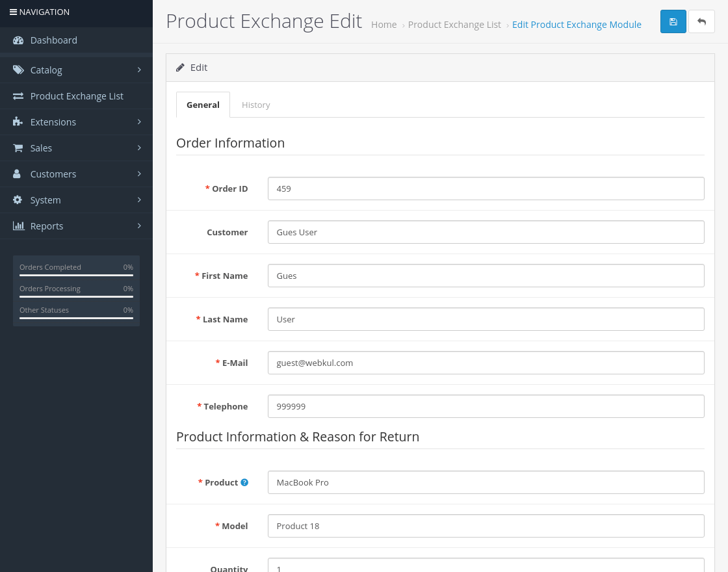Viewport: 728px width, 572px height.
Task: Click the Orders Processing progress bar
Action: [x=76, y=296]
